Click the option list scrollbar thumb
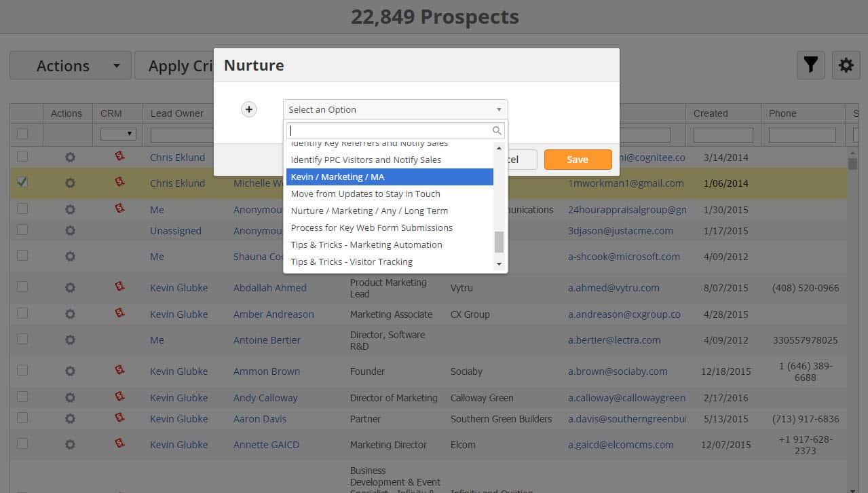Image resolution: width=868 pixels, height=493 pixels. 499,241
